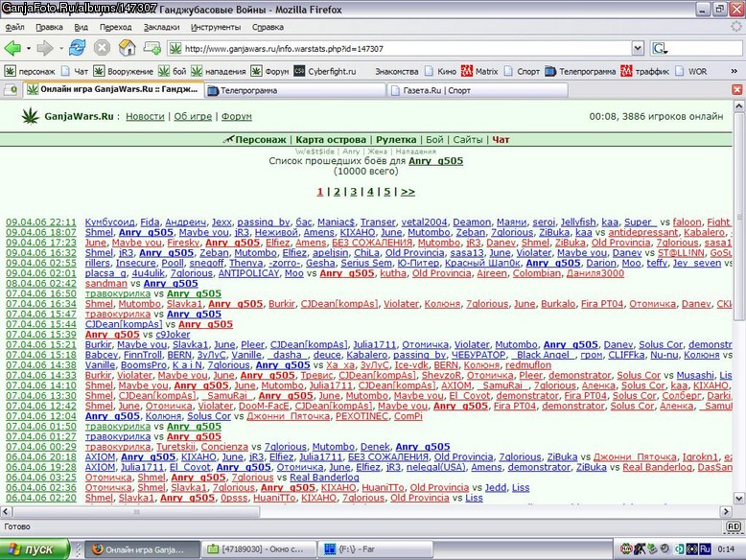This screenshot has height=560, width=746.
Task: Open the Windows Start button
Action: (x=35, y=549)
